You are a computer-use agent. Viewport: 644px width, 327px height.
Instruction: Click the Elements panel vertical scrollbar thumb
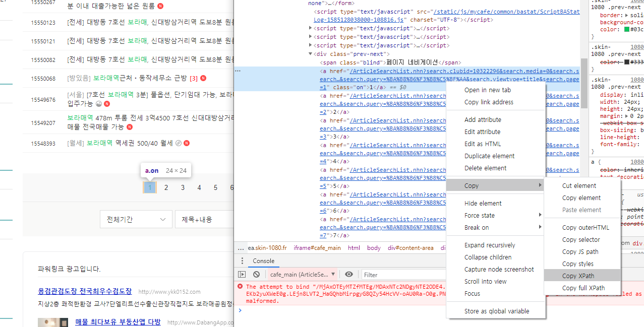[583, 83]
